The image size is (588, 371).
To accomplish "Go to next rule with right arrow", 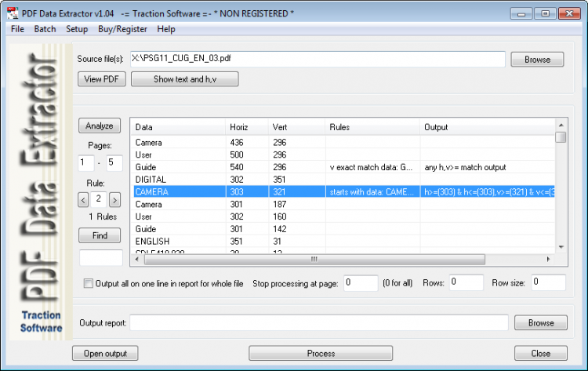I will point(114,199).
